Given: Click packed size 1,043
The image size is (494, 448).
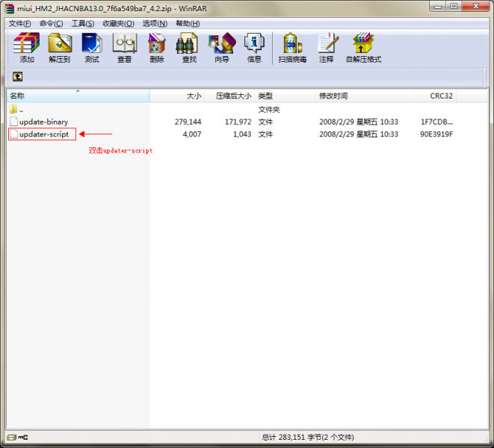Looking at the screenshot, I should point(242,134).
